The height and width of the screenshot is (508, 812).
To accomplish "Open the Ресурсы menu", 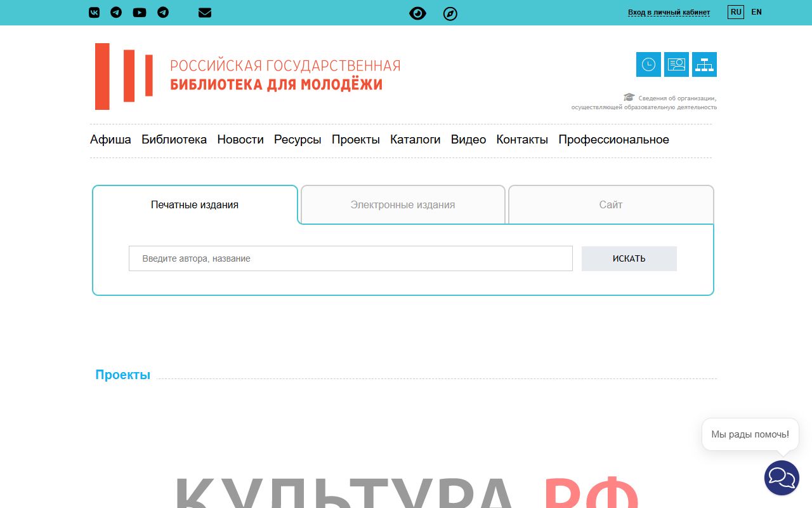I will tap(298, 140).
